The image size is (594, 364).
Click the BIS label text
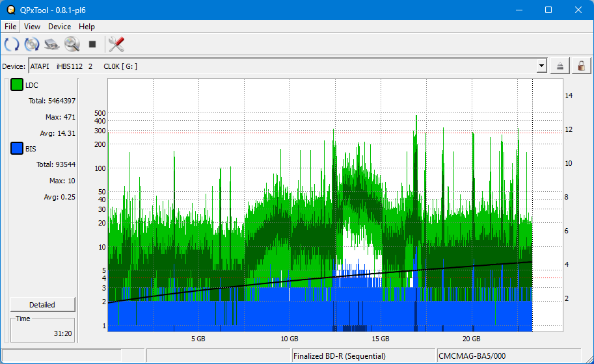coord(31,149)
